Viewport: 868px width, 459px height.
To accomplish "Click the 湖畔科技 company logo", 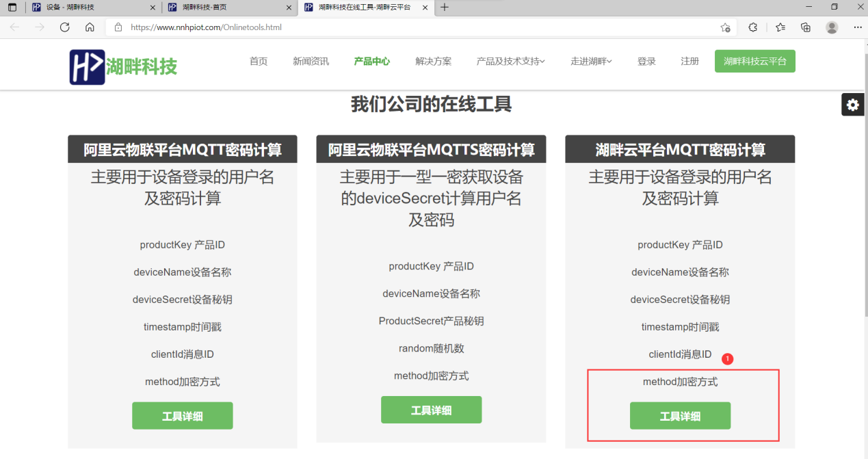I will tap(124, 66).
